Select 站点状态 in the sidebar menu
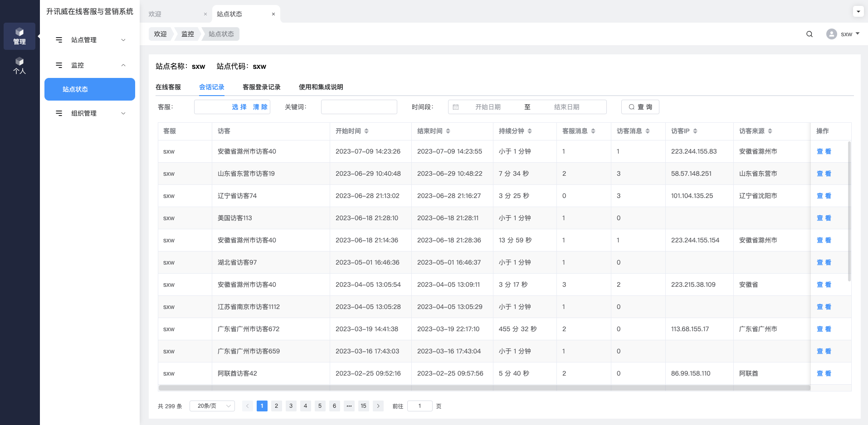Screen dimensions: 868x425 pyautogui.click(x=90, y=89)
